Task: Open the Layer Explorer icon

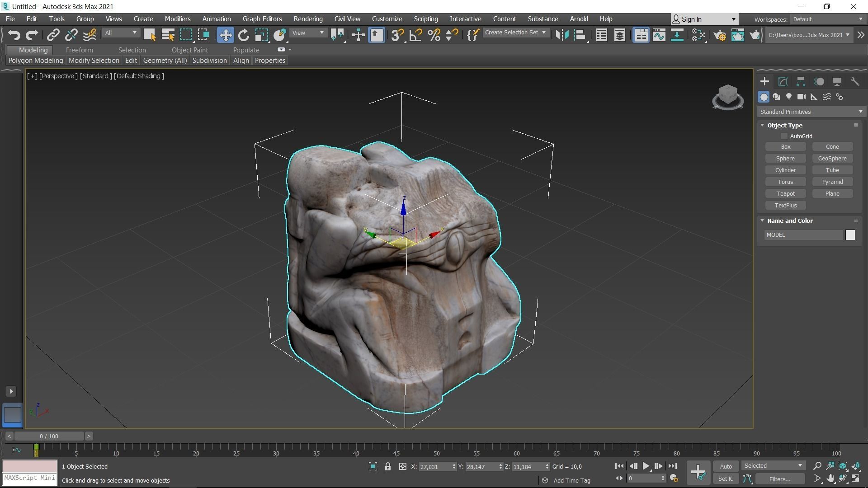Action: [619, 35]
